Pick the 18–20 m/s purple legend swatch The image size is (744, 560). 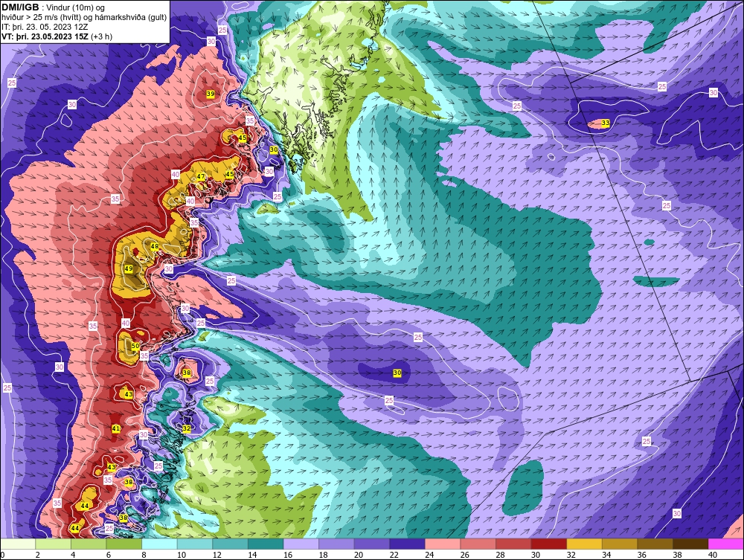tap(336, 544)
